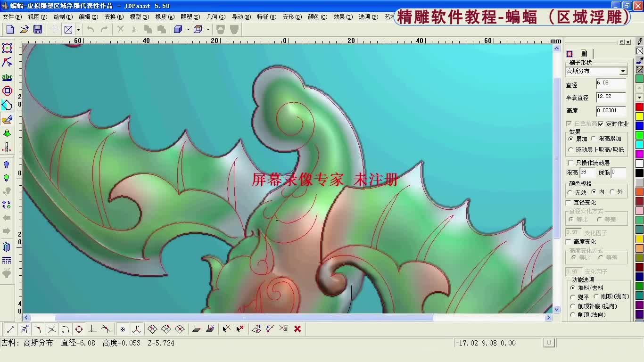Click the Open file folder icon

click(x=24, y=29)
